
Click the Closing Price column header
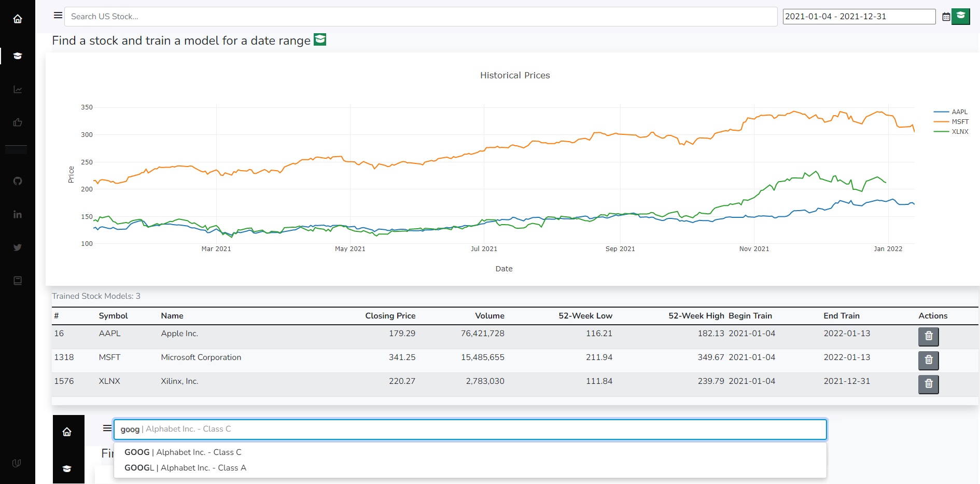point(390,316)
